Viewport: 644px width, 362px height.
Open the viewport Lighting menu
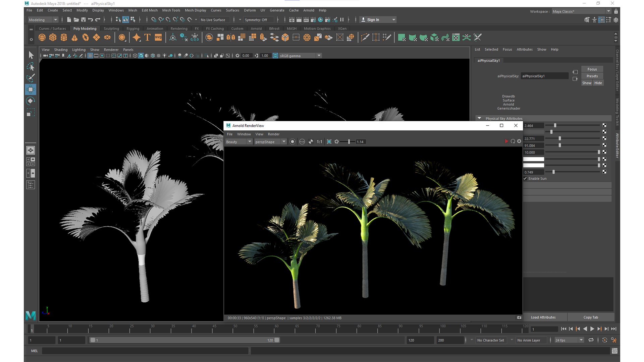[79, 50]
